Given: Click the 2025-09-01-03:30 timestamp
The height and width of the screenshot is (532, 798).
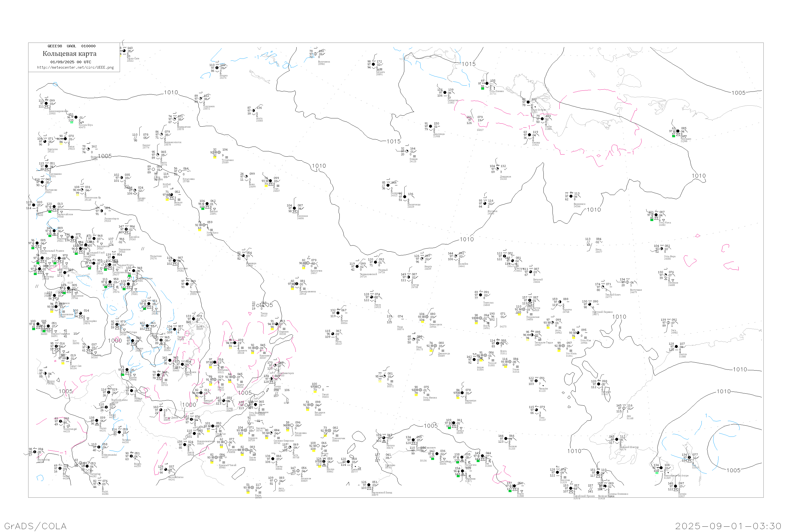Looking at the screenshot, I should pyautogui.click(x=728, y=526).
